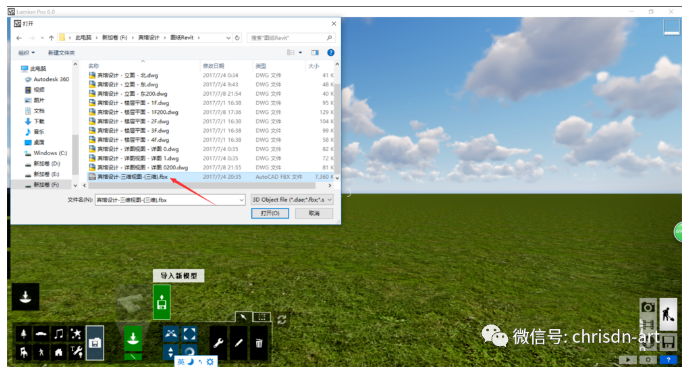Click the green Place object button
This screenshot has width=684, height=372.
133,338
